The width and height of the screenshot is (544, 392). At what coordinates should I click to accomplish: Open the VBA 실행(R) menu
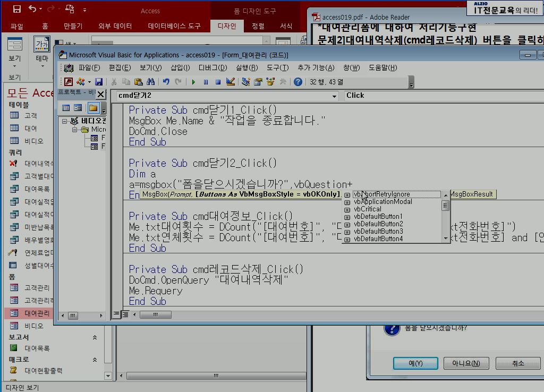click(246, 67)
